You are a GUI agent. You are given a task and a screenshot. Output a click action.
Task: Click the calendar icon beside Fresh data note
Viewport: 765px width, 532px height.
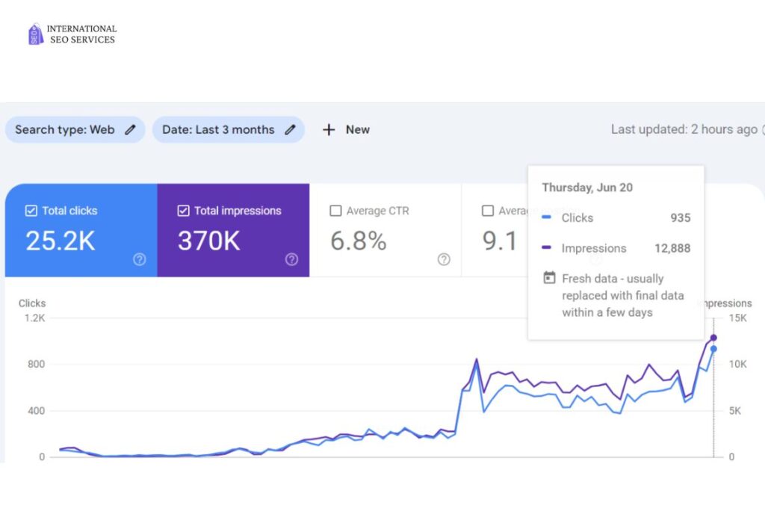(549, 278)
